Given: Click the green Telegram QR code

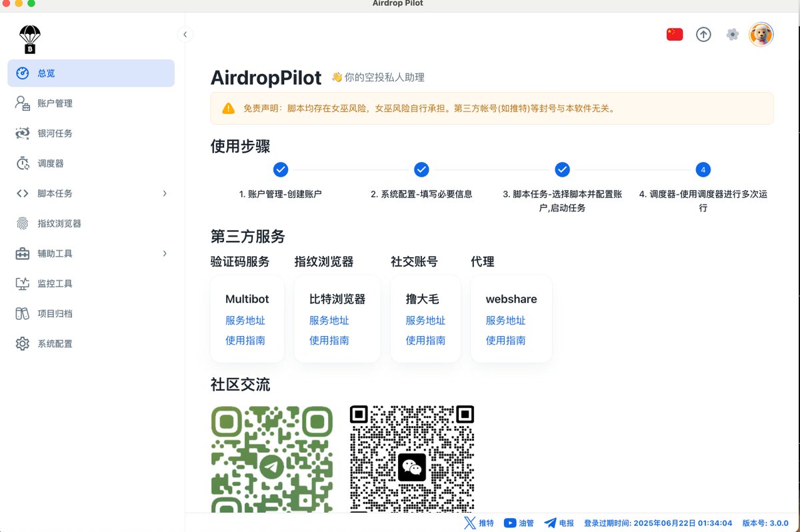Looking at the screenshot, I should pos(272,459).
